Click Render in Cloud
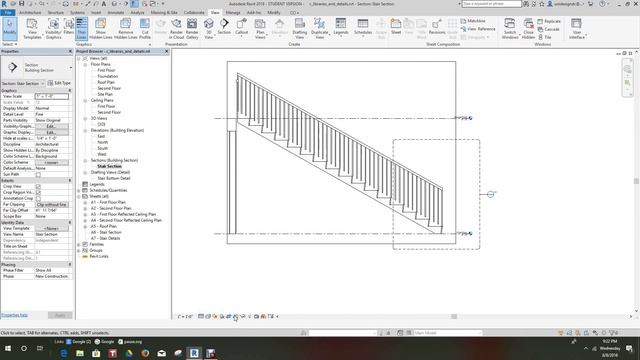The image size is (640, 360). click(x=176, y=29)
